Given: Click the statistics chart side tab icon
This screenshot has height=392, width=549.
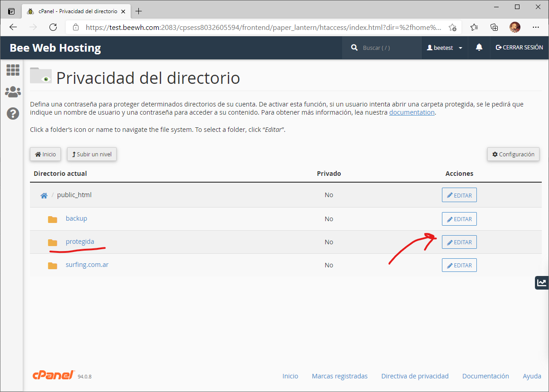Looking at the screenshot, I should pos(541,283).
